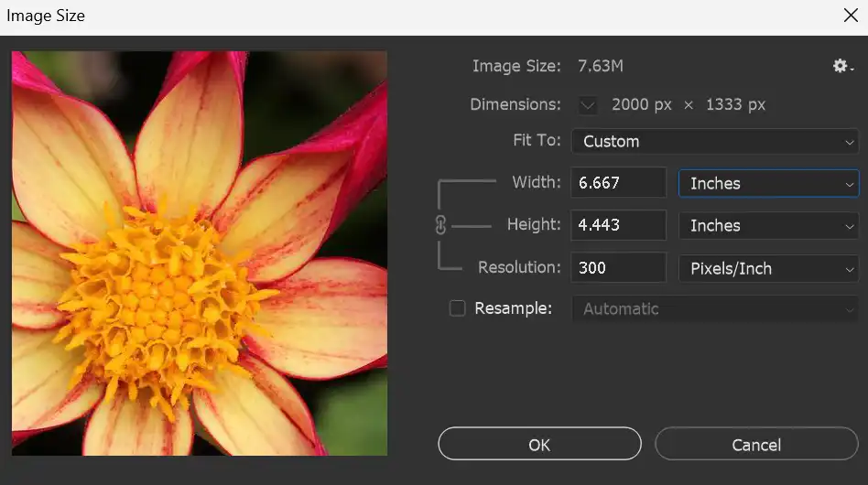The width and height of the screenshot is (868, 485).
Task: Click the Image Size title text
Action: [46, 16]
